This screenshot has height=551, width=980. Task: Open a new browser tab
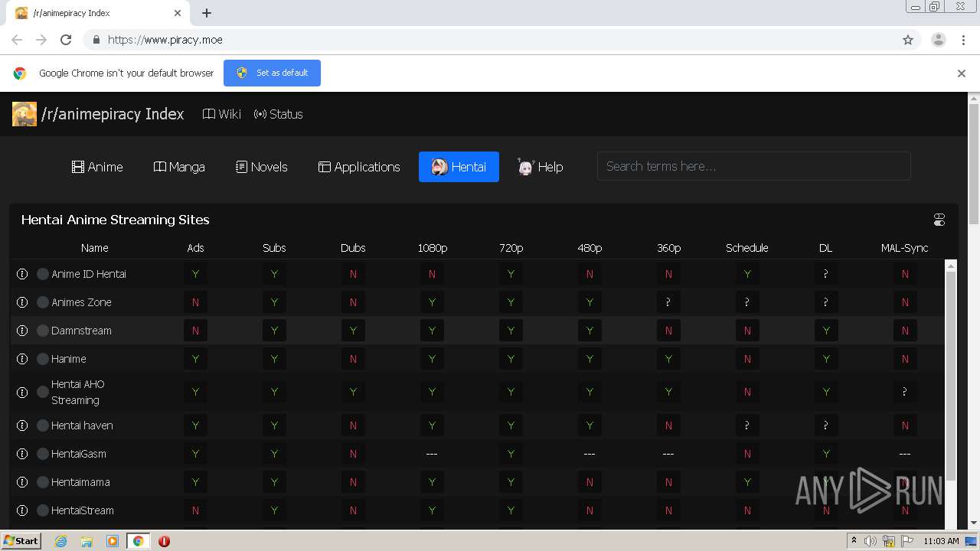207,13
